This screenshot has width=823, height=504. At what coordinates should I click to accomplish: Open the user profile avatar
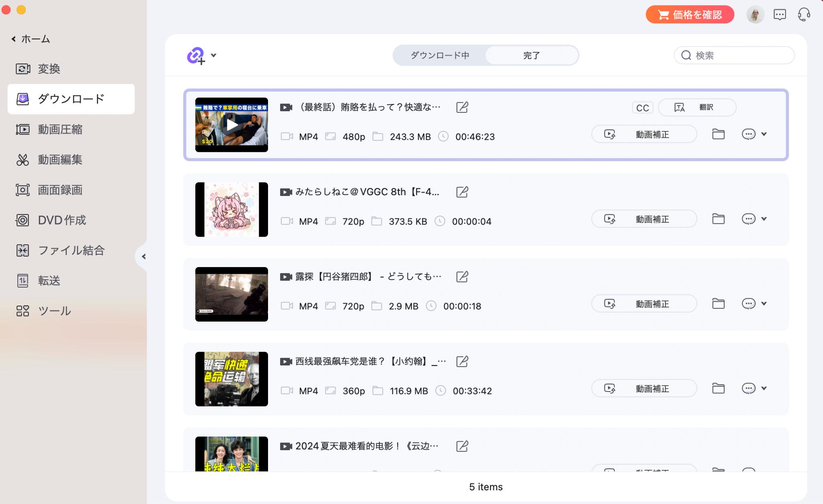tap(755, 15)
